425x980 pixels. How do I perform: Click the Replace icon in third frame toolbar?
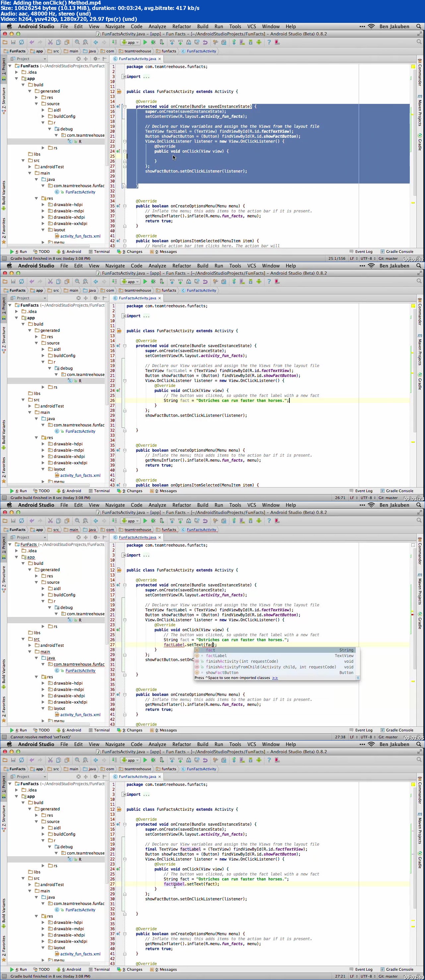click(x=86, y=521)
